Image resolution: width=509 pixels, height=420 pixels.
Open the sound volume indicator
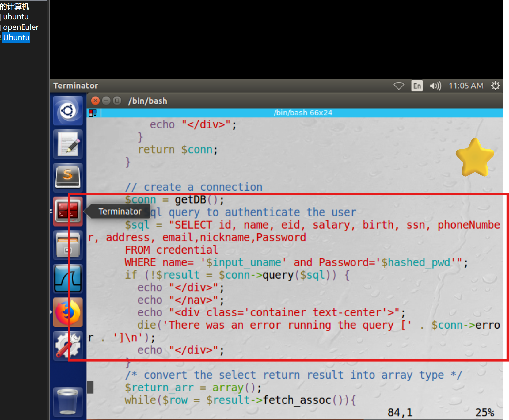click(x=435, y=86)
